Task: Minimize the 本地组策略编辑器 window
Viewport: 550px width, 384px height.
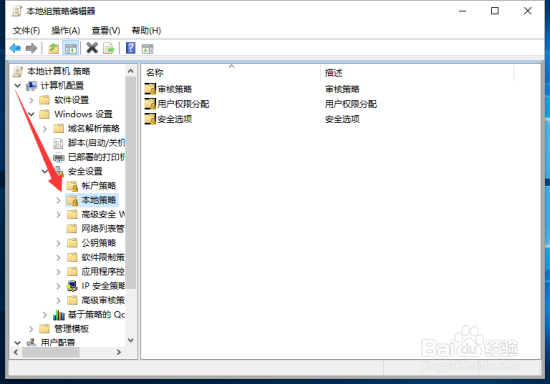Action: [x=463, y=11]
